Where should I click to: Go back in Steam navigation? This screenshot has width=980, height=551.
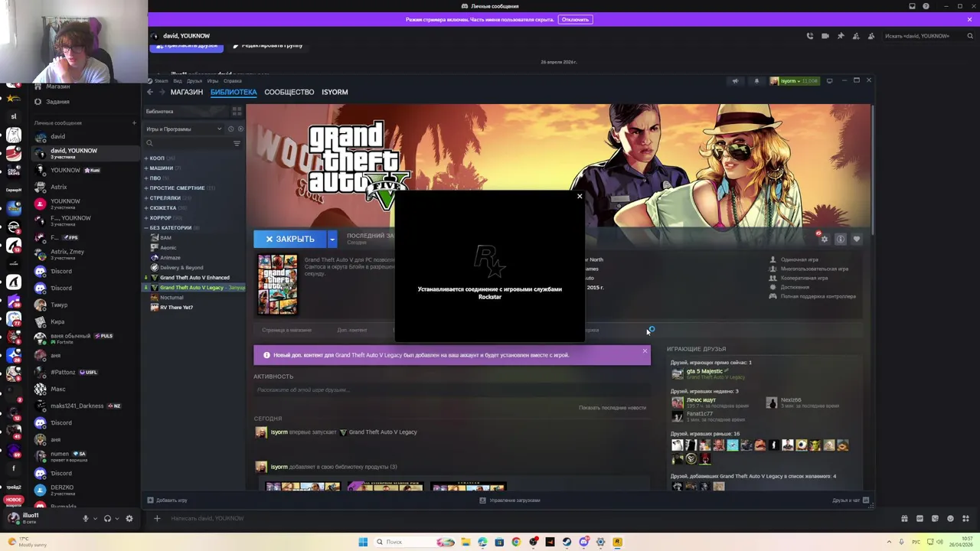150,92
